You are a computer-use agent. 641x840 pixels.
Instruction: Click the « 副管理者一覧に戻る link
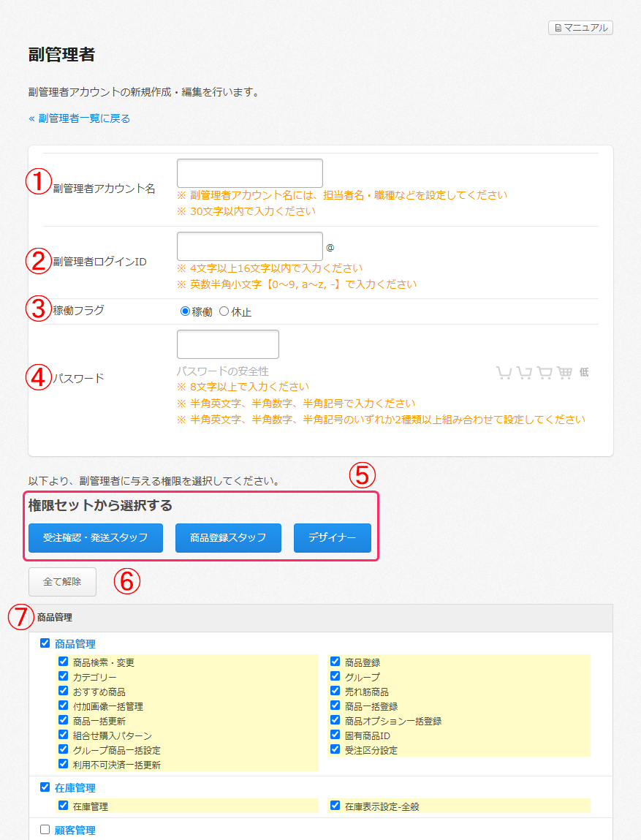(79, 118)
